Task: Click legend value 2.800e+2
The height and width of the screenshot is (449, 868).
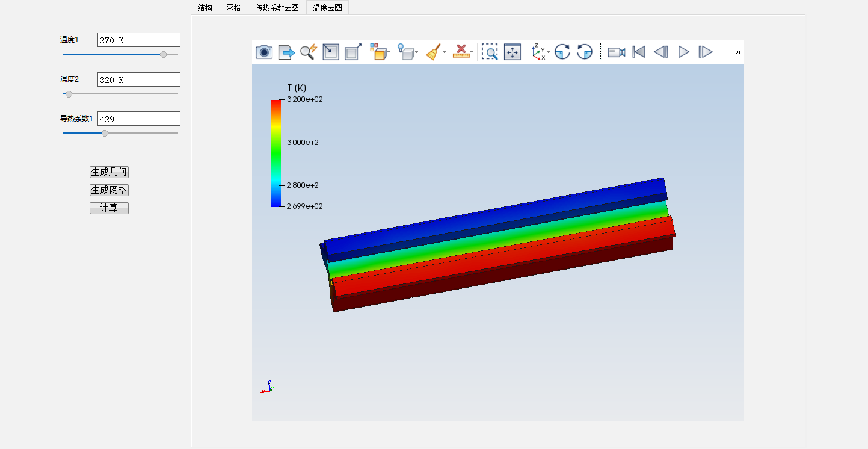Action: [x=303, y=185]
